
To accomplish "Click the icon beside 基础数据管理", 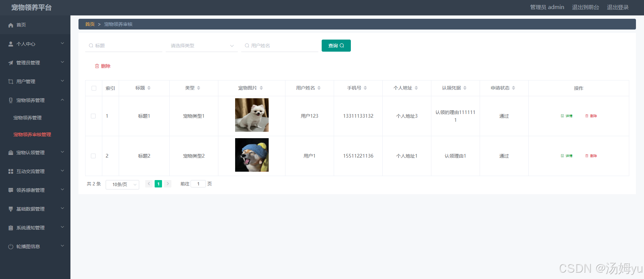I will point(11,209).
